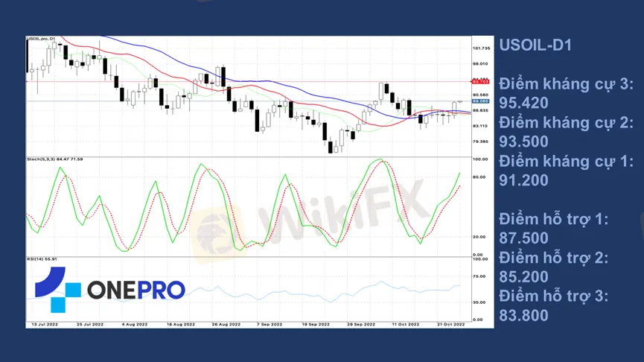Click the Điểm kháng cự 1 value 91.200
The width and height of the screenshot is (644, 362).
[x=523, y=180]
